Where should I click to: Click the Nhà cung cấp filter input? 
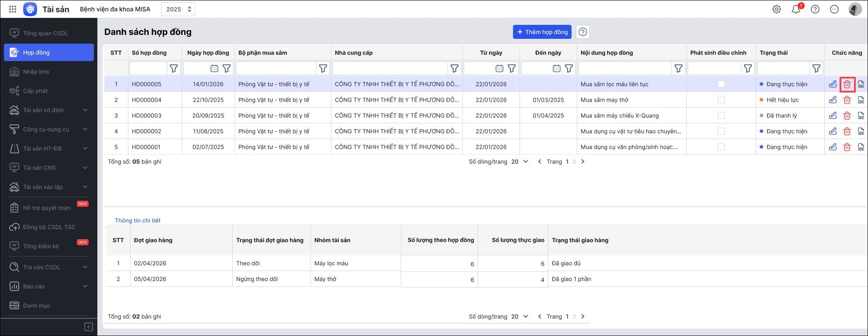pos(390,69)
